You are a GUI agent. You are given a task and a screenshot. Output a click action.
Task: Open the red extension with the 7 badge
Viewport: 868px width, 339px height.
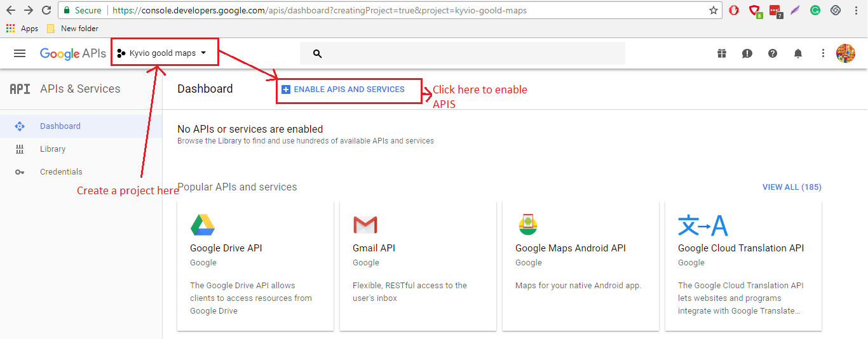pyautogui.click(x=775, y=11)
